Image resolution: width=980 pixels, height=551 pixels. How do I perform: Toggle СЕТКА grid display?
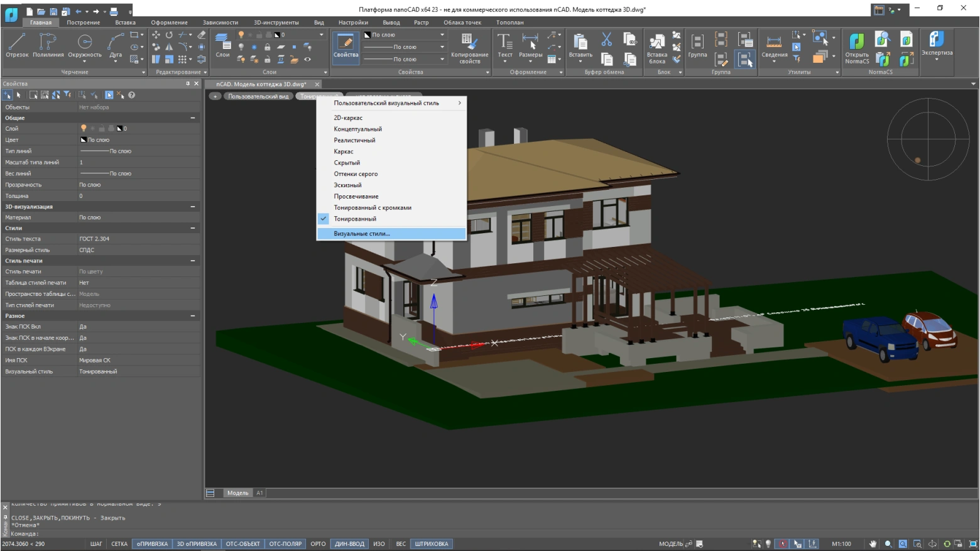click(x=119, y=544)
